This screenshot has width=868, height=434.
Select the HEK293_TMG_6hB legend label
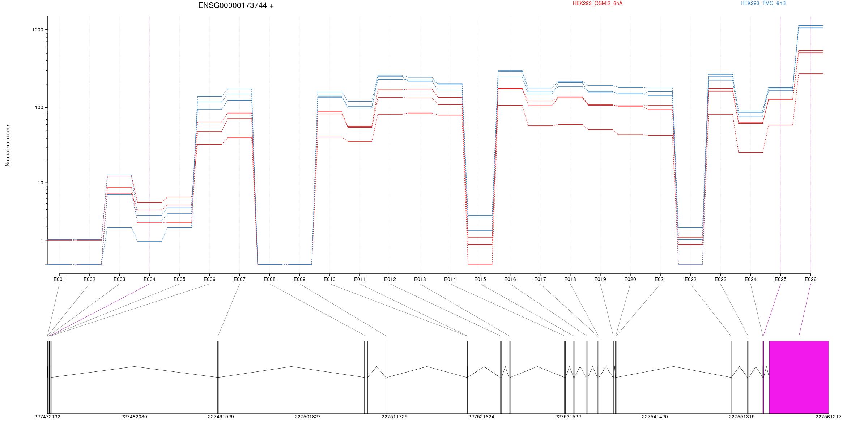(763, 3)
